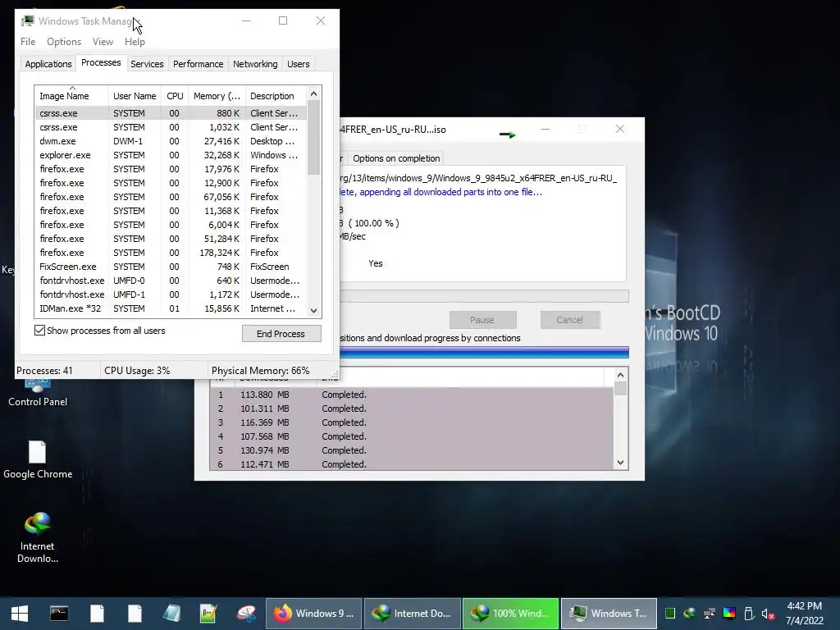
Task: Select connection 5 row 130.974 MB
Action: tap(412, 450)
